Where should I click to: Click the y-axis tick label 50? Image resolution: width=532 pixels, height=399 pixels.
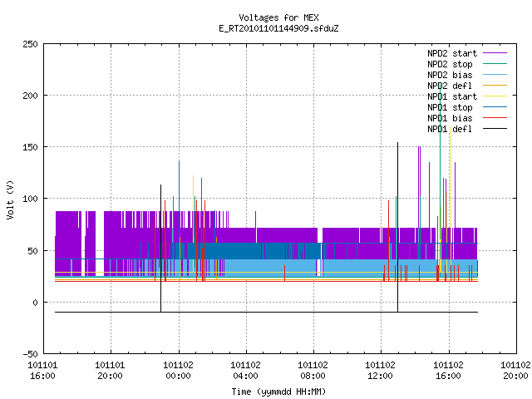pos(33,251)
